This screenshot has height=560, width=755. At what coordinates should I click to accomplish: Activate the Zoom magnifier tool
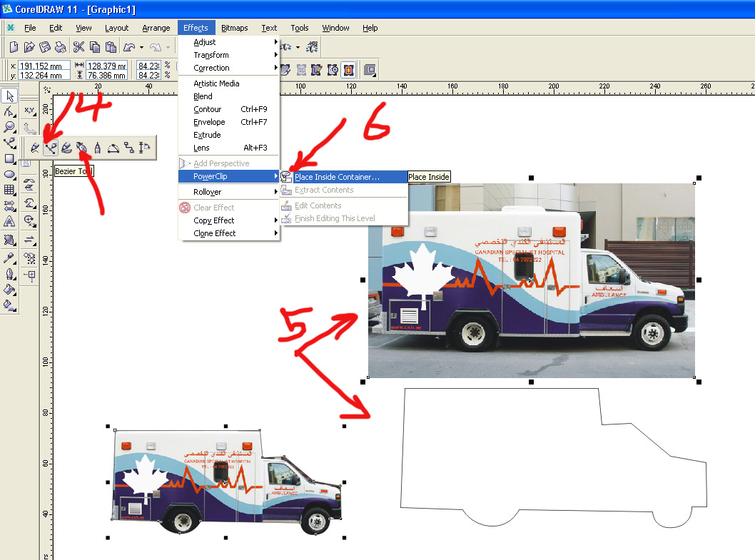[9, 127]
